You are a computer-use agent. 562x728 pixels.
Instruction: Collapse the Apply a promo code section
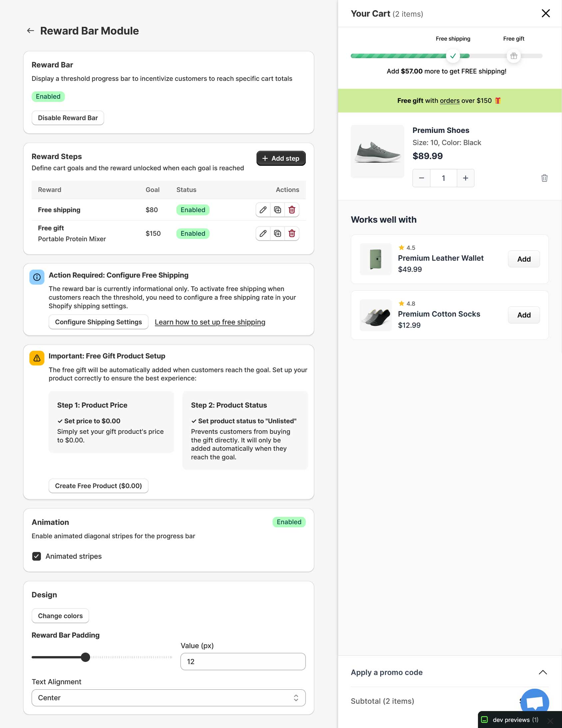point(543,672)
